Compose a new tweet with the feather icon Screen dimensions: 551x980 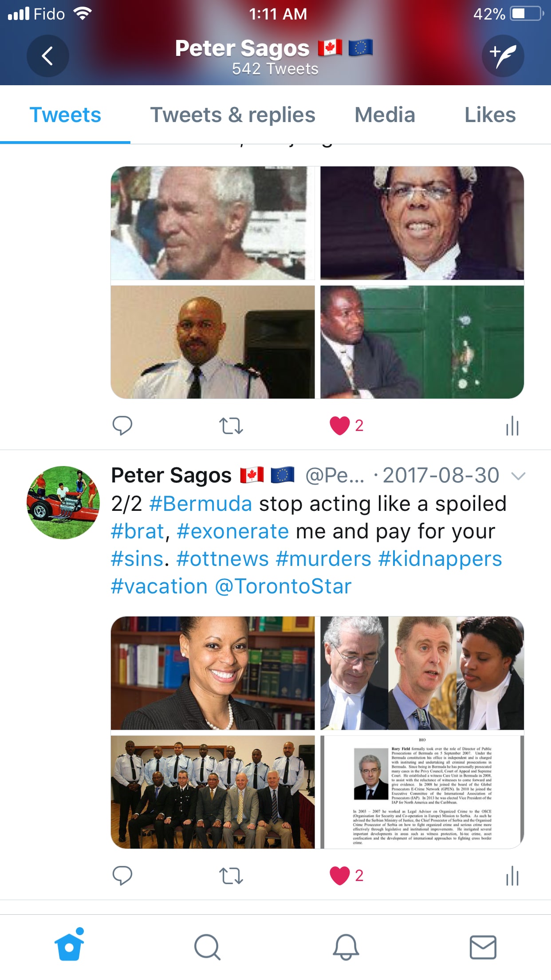503,56
